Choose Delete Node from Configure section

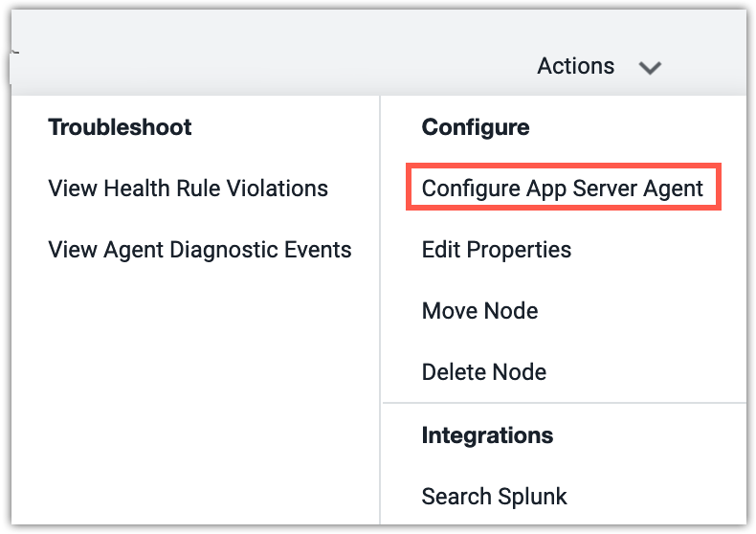pos(484,372)
